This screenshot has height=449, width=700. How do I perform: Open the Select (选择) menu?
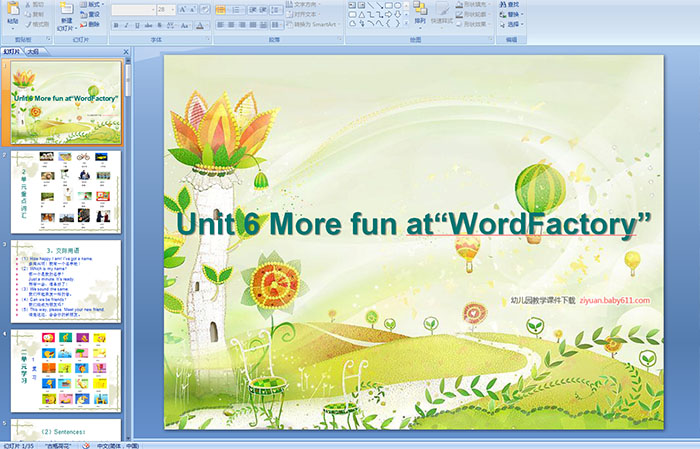pos(511,24)
